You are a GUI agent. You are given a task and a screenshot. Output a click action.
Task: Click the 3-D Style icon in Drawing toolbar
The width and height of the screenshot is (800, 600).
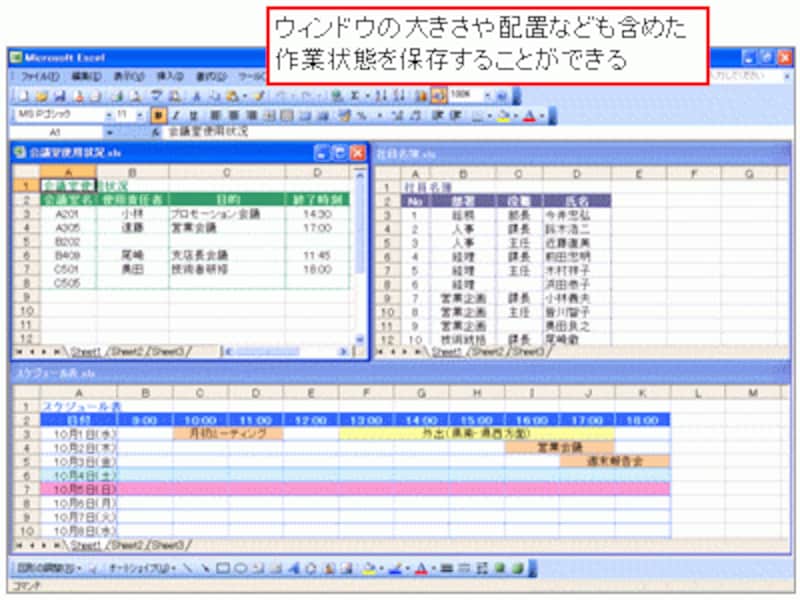[x=516, y=568]
